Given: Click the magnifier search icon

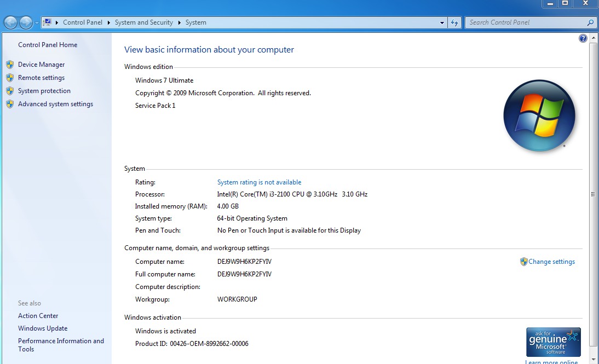Looking at the screenshot, I should point(590,22).
